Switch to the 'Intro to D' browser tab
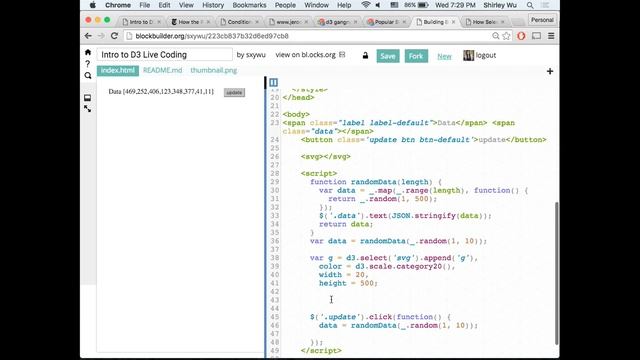 tap(140, 22)
